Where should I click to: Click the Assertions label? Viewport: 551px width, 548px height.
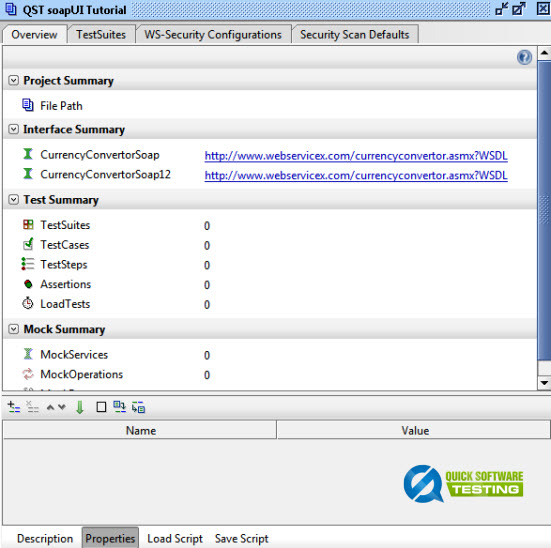click(x=65, y=284)
